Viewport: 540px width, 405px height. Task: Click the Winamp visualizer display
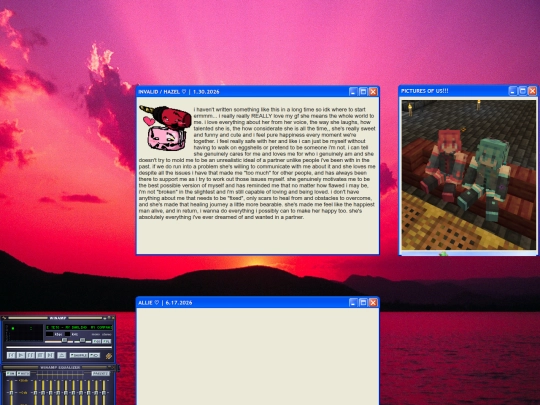(24, 333)
